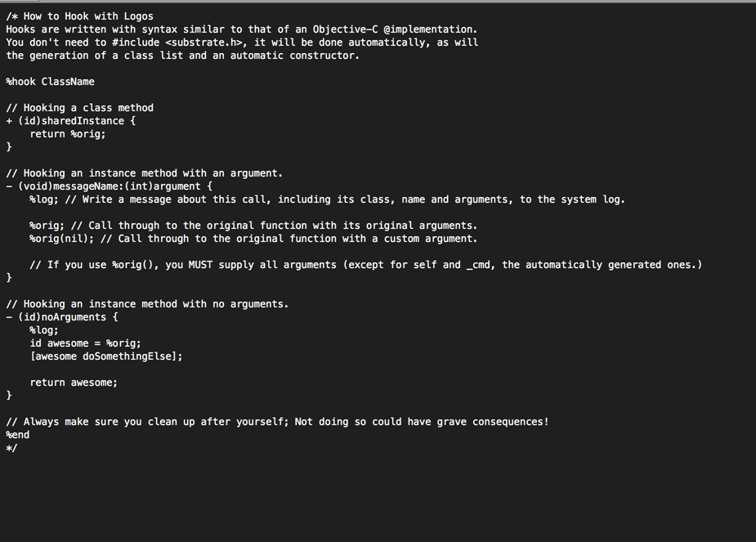Viewport: 756px width, 542px height.
Task: Click the '%log;' line with the system log comment
Action: tap(44, 199)
